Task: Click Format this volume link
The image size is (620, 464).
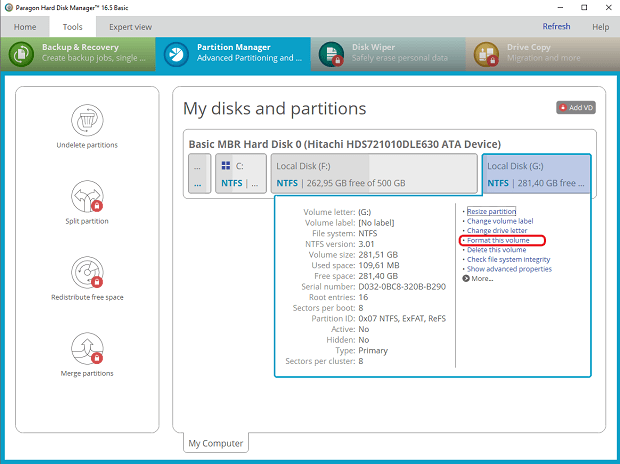Action: pyautogui.click(x=498, y=240)
